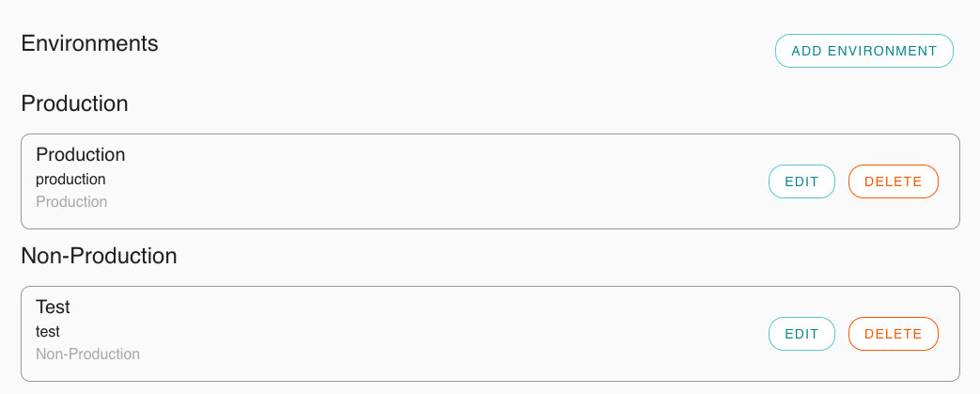The height and width of the screenshot is (394, 980).
Task: Remove the environment with slug production
Action: pyautogui.click(x=893, y=181)
